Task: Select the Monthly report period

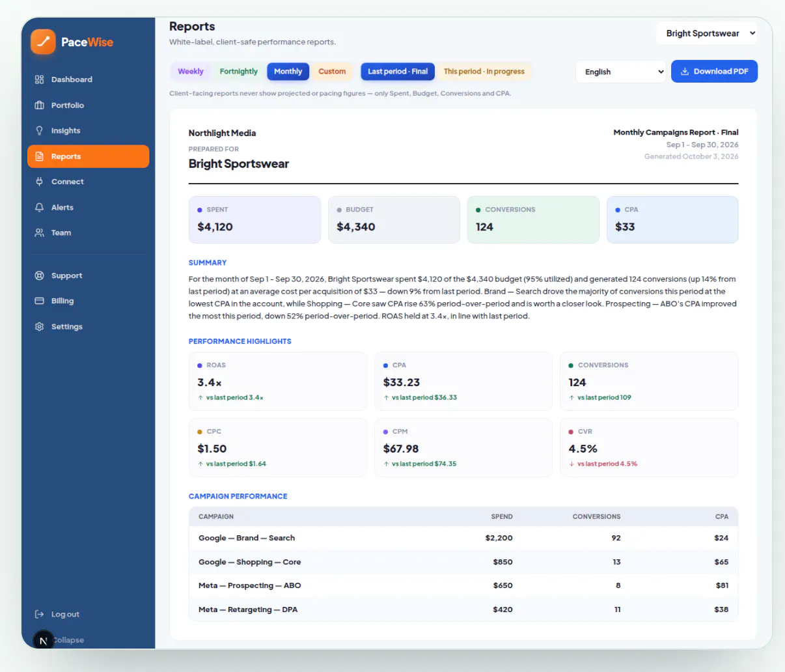Action: [x=288, y=72]
